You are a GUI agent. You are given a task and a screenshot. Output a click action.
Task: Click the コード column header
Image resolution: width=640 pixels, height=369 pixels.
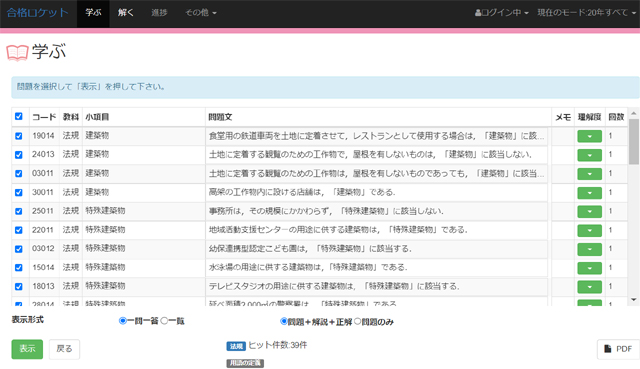44,117
